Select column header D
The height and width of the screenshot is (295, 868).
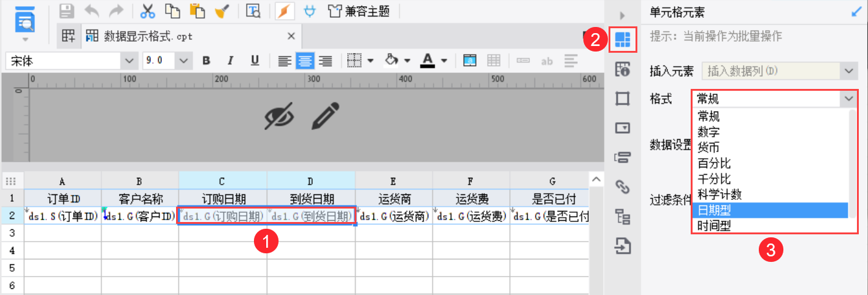(311, 181)
